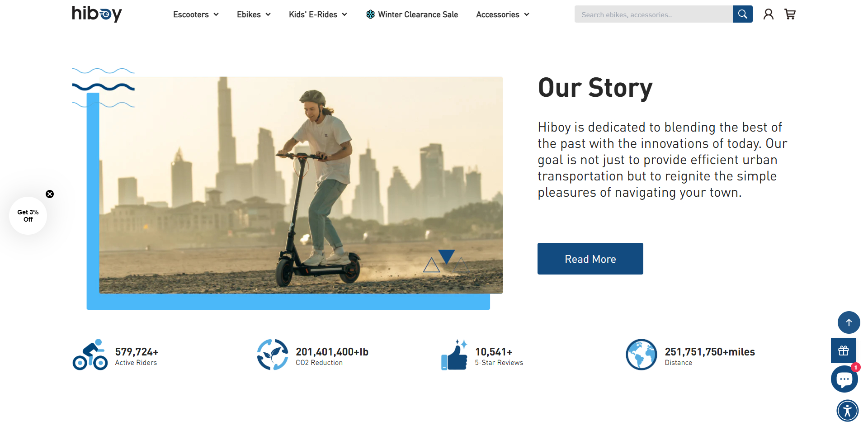The image size is (868, 431).
Task: Click the search magnifier button
Action: (x=742, y=14)
